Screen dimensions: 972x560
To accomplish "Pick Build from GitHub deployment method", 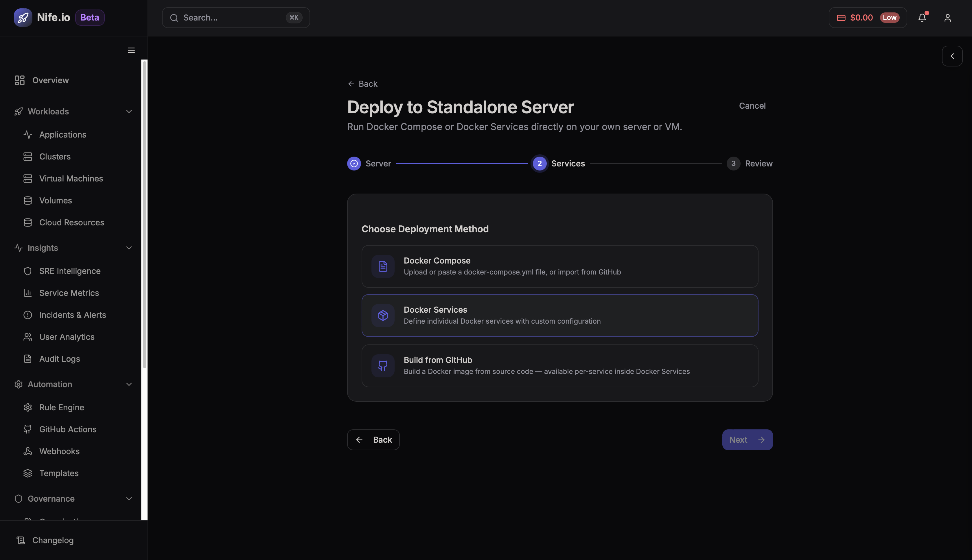I will point(559,365).
